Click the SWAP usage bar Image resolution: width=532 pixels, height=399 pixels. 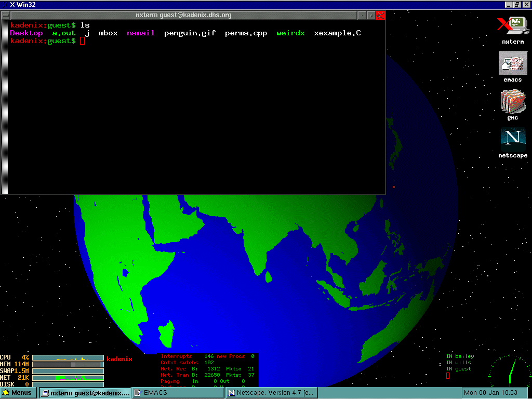tap(68, 371)
